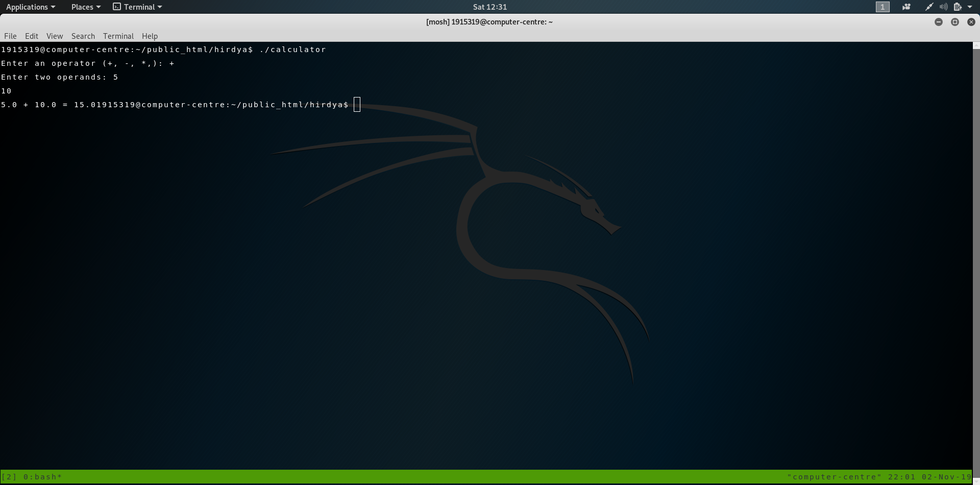Close the terminal window
Viewport: 980px width, 485px height.
coord(971,22)
